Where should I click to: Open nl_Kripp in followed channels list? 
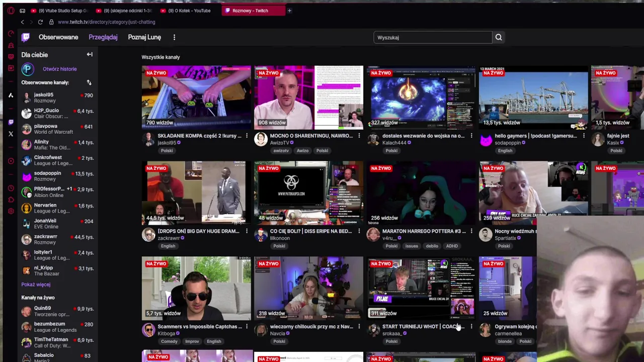tap(57, 270)
